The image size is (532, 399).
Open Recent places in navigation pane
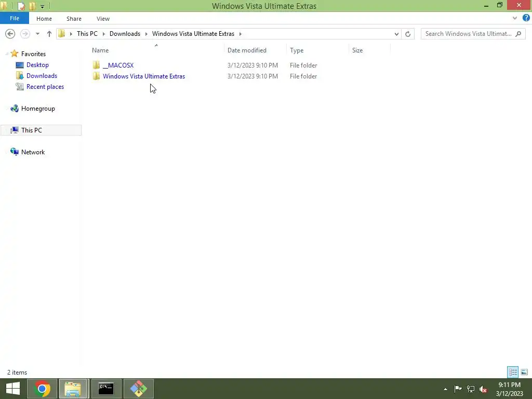(45, 87)
